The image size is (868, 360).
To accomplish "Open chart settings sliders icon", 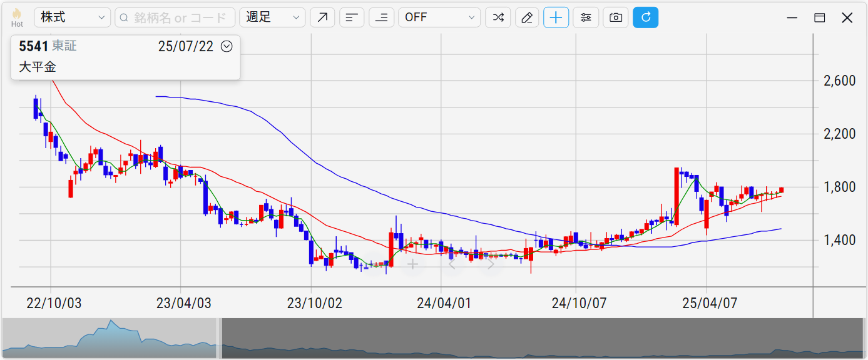I will (586, 17).
